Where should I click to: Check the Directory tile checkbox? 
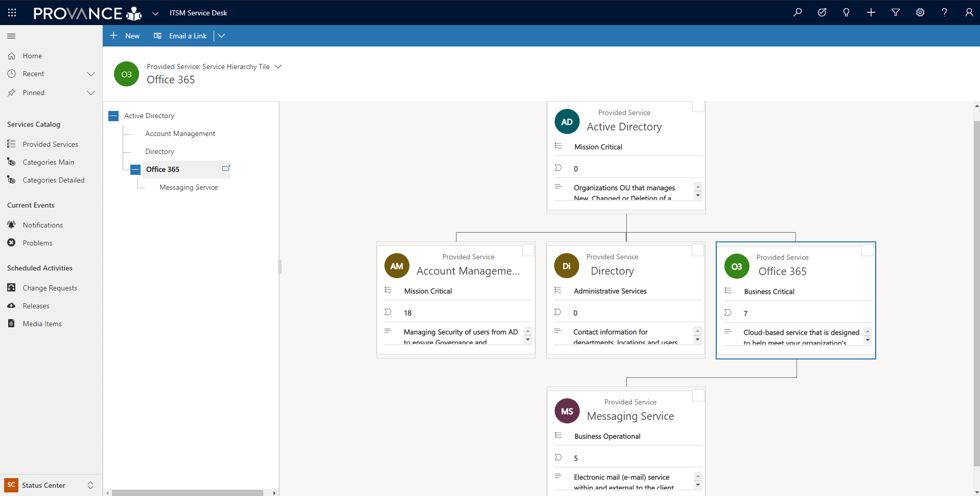(x=698, y=250)
